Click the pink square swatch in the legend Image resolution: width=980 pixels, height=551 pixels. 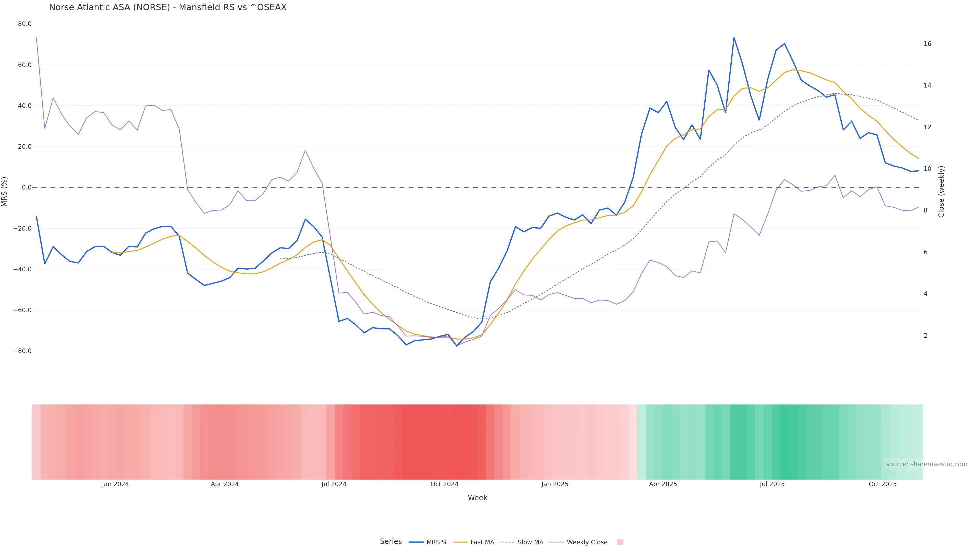620,542
